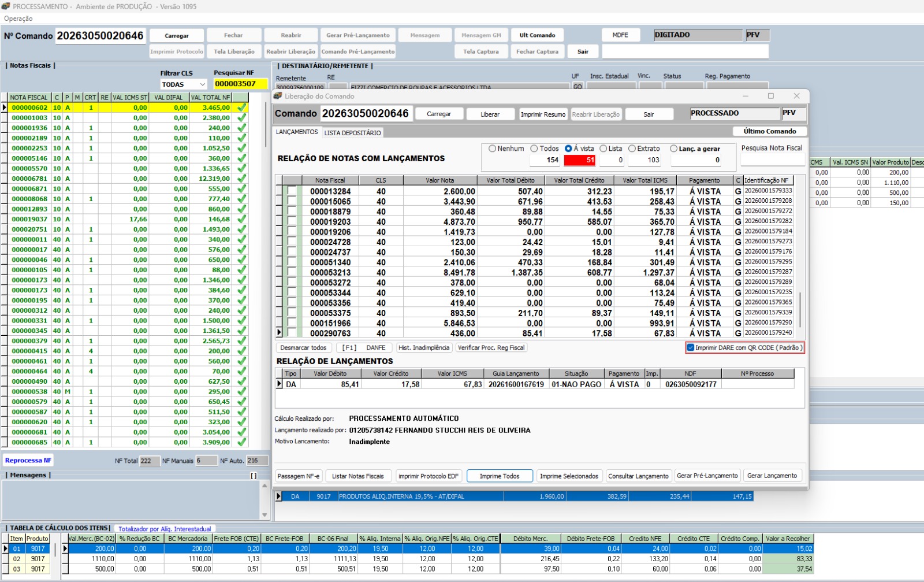Click row pointer arrow beside nota 000290763
The width and height of the screenshot is (924, 582).
pyautogui.click(x=280, y=333)
